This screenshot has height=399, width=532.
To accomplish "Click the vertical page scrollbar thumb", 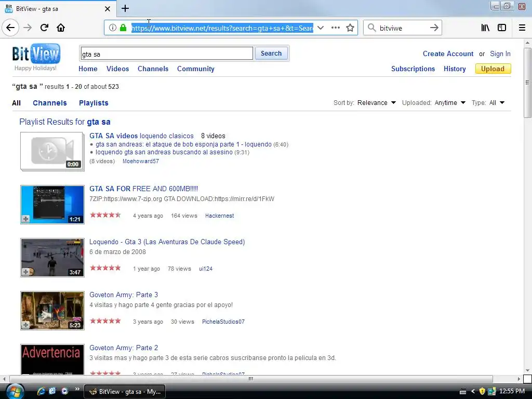I will tap(527, 83).
